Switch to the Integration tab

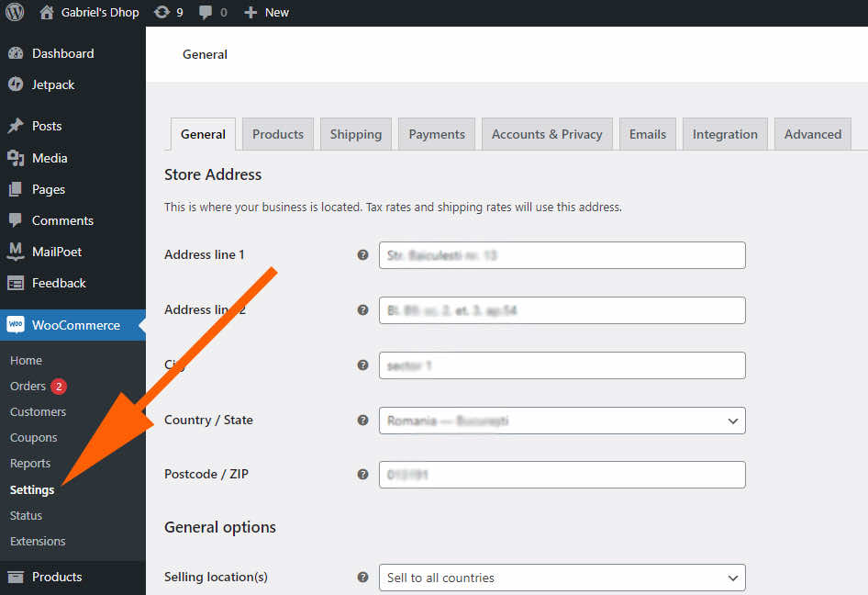click(725, 134)
